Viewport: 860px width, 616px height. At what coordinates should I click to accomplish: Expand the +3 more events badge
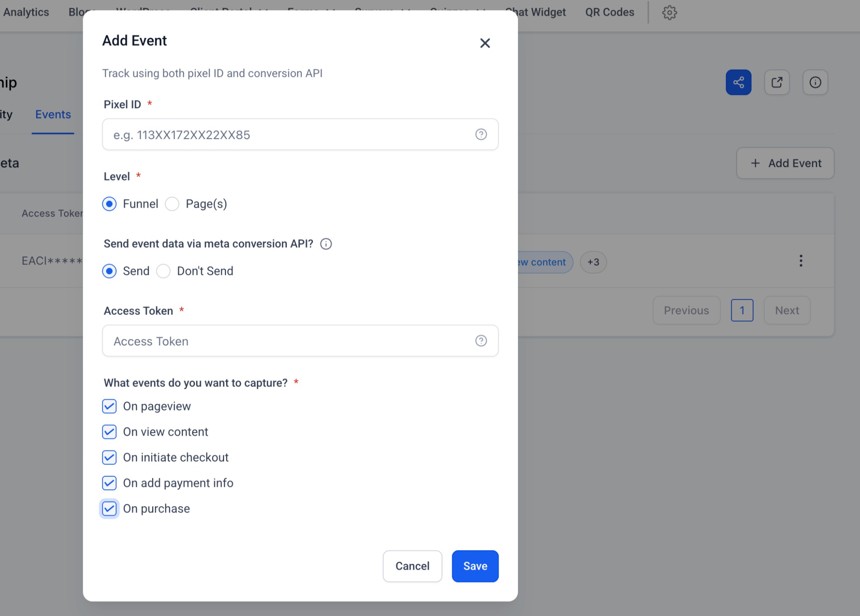point(593,262)
